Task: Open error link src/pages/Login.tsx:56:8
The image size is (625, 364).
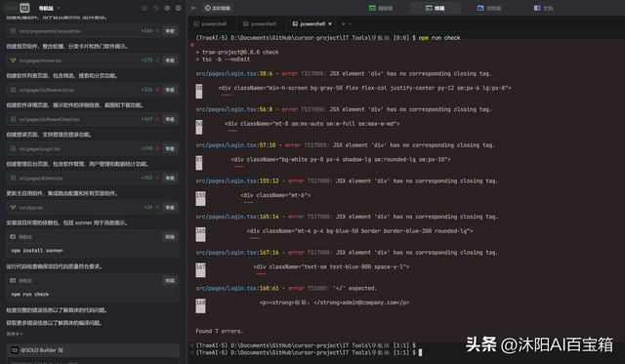Action: point(234,109)
